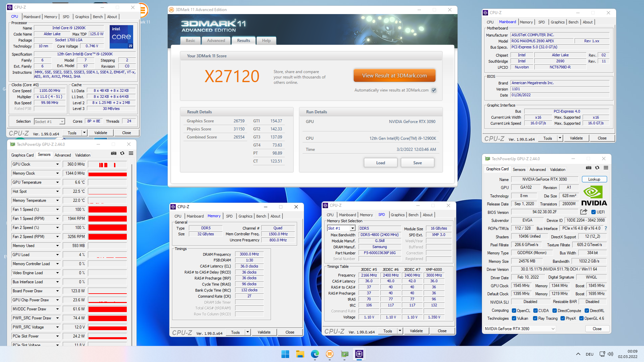Viewport: 644px width, 362px height.
Task: Toggle the DirectML checkbox
Action: click(x=587, y=311)
